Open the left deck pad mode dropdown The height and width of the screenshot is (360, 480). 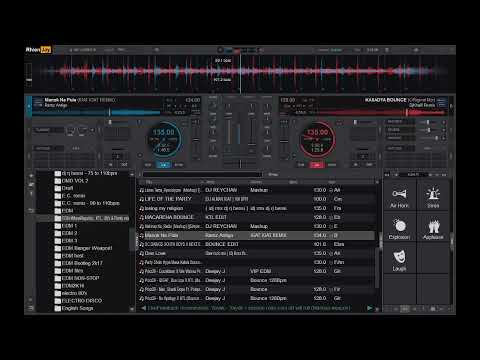pyautogui.click(x=49, y=148)
